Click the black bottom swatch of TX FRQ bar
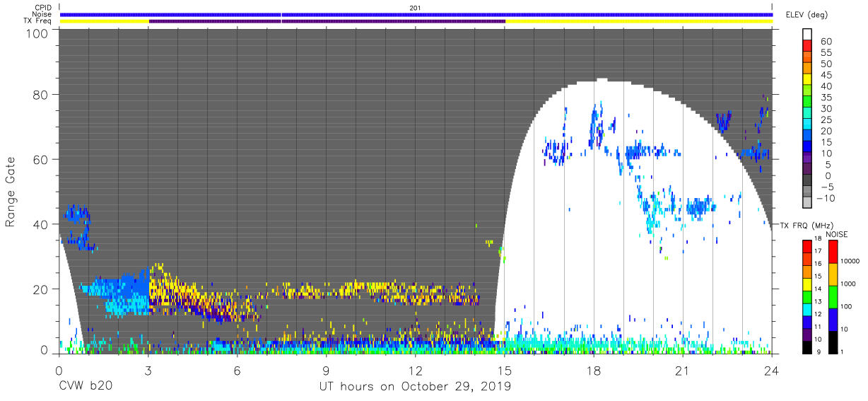Viewport: 868px width, 401px height. (x=807, y=346)
